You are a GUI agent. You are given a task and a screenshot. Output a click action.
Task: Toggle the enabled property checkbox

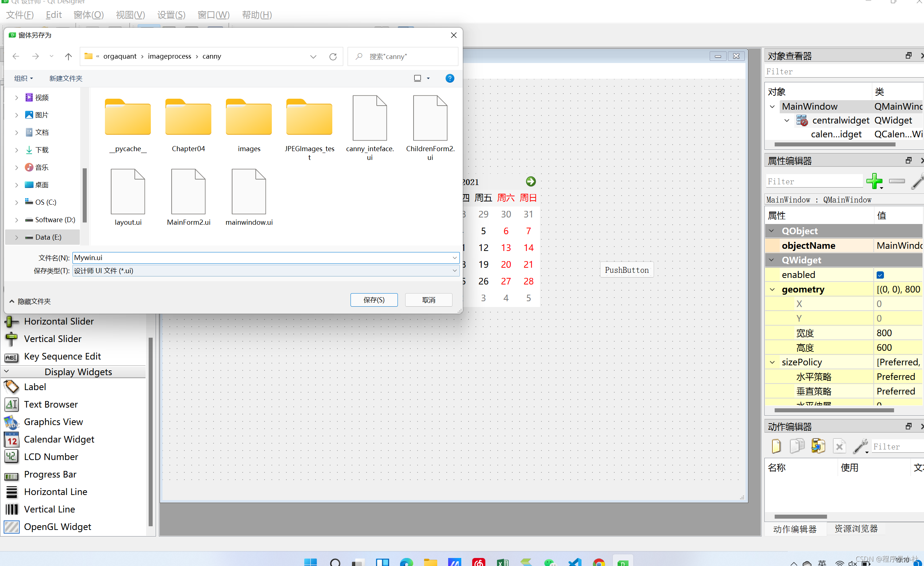880,275
